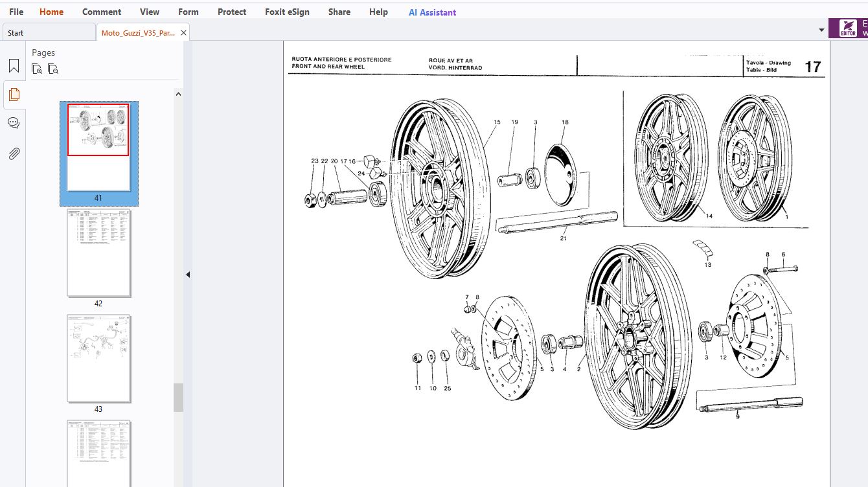Close the Moto_Guzzi_V35_Par... tab

(x=183, y=32)
